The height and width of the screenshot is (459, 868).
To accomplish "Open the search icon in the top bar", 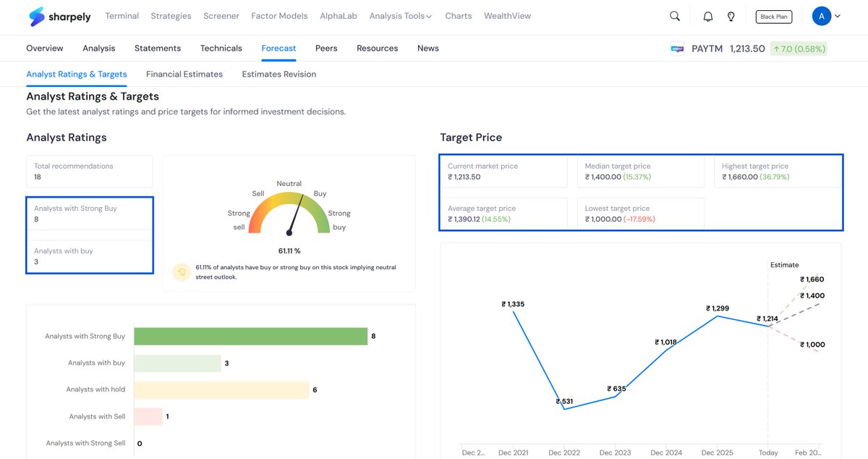I will click(674, 15).
